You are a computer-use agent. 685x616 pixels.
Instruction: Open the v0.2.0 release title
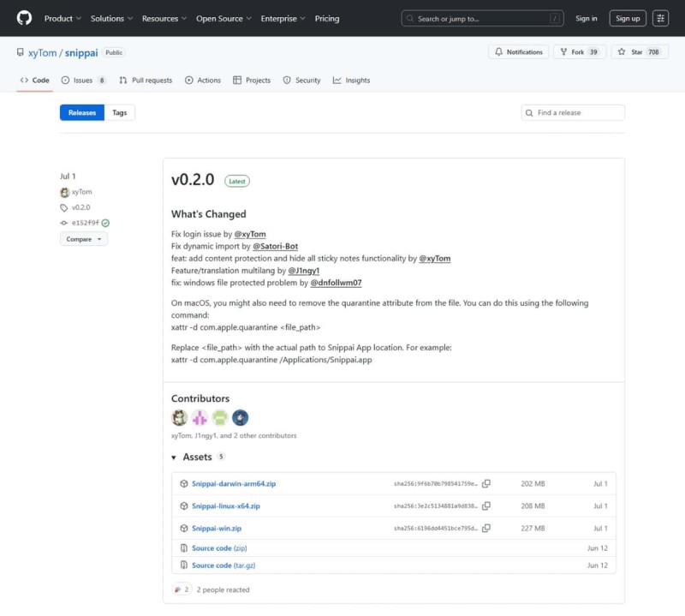[x=193, y=180]
